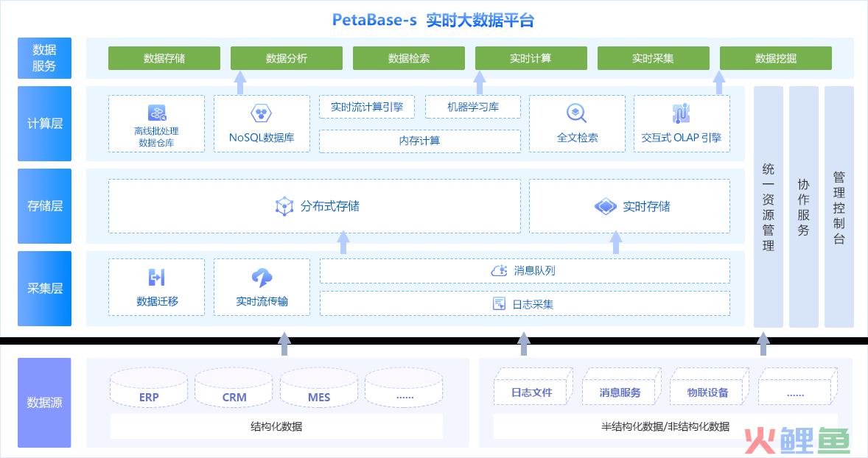The width and height of the screenshot is (868, 458).
Task: Click the 物联设备 source box
Action: [709, 387]
